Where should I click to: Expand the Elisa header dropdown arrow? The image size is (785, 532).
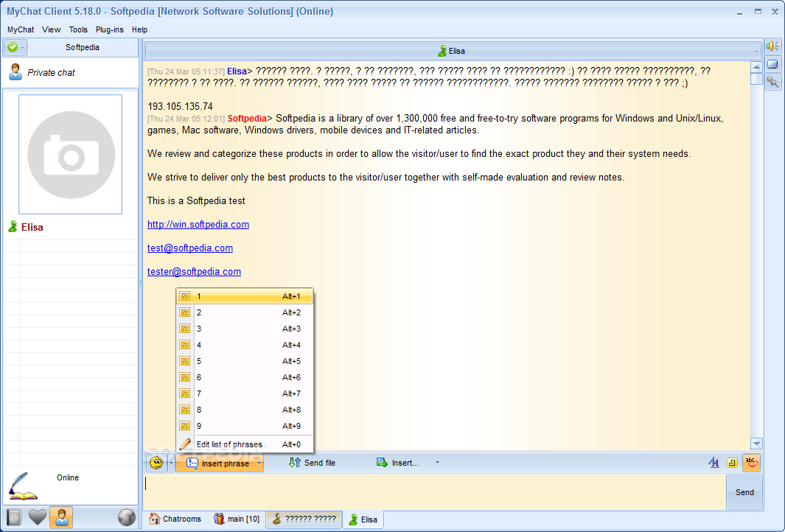click(756, 51)
